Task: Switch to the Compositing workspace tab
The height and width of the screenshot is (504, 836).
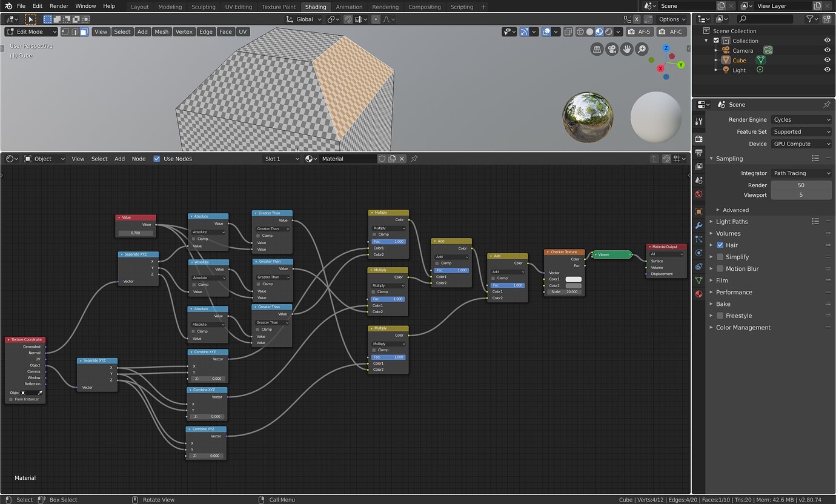Action: coord(424,7)
